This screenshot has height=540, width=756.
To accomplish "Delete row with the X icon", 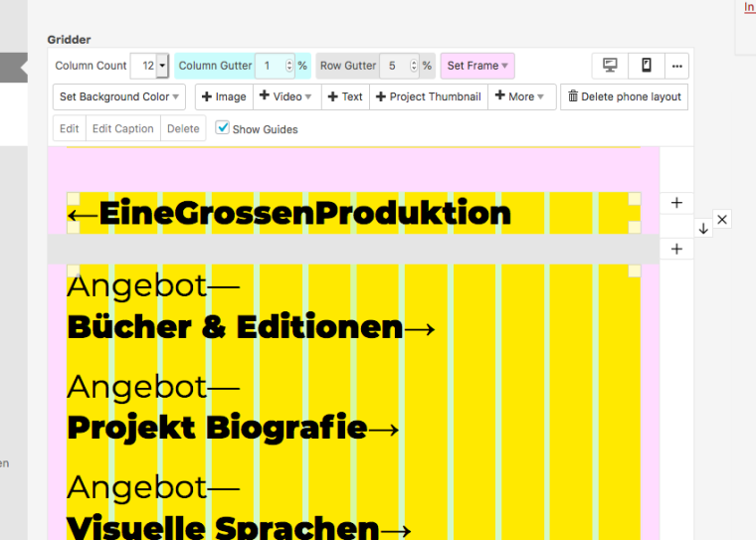I will coord(722,219).
